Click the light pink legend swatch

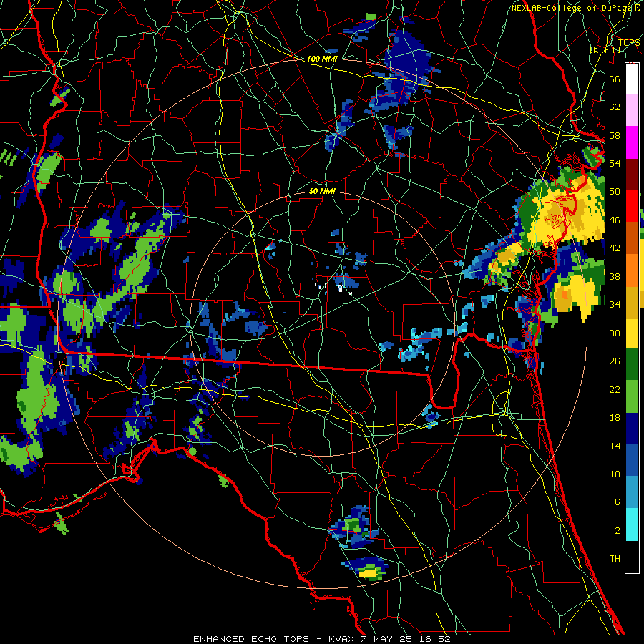(x=632, y=109)
